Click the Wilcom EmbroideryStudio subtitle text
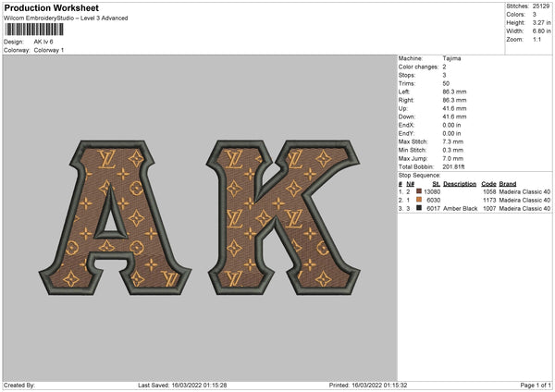Screen dimensions: 555x392 (x=66, y=18)
